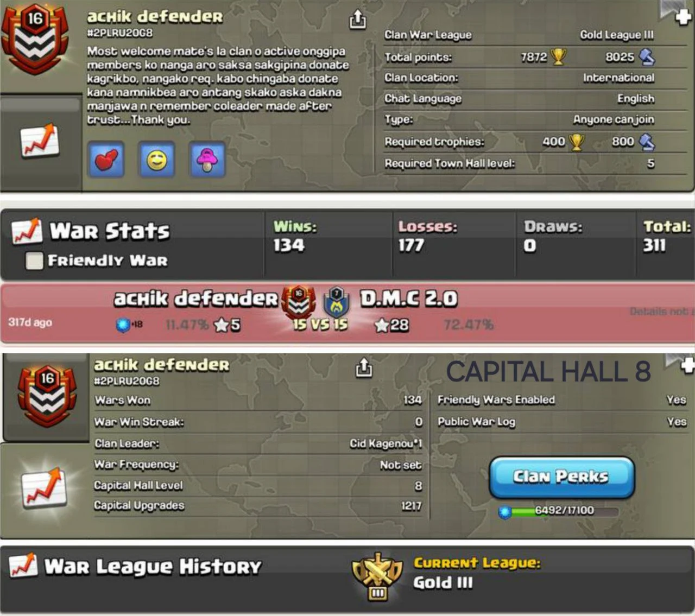Select the pink mushroom clan label

coord(207,160)
